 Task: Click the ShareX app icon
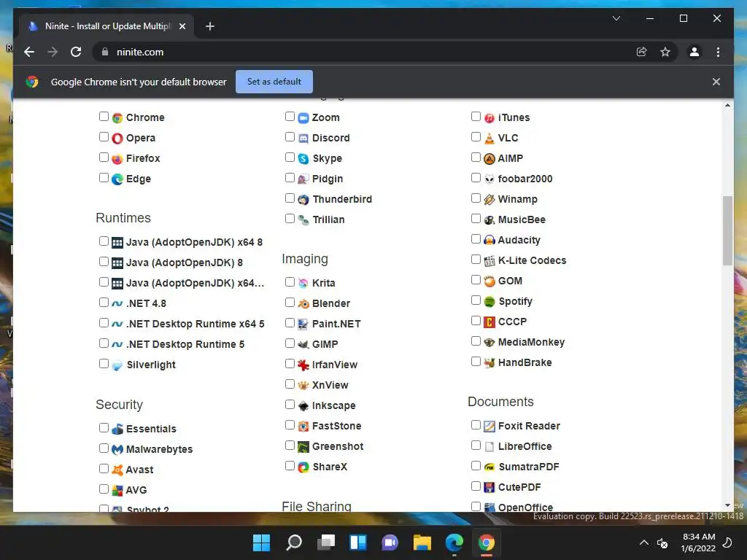[303, 467]
